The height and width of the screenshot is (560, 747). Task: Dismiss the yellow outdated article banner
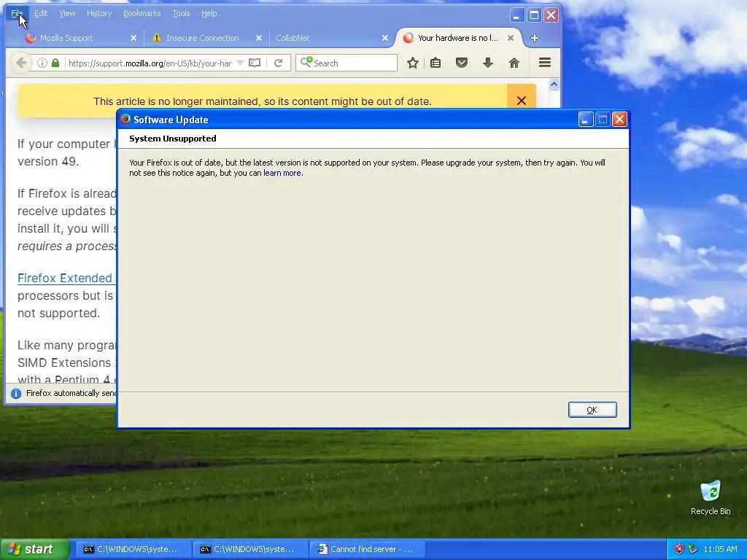coord(521,101)
